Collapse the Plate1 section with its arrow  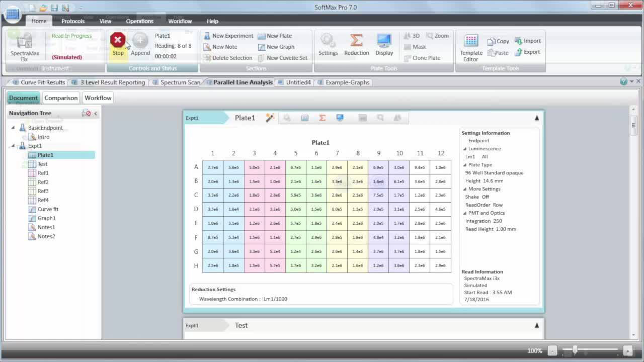536,118
